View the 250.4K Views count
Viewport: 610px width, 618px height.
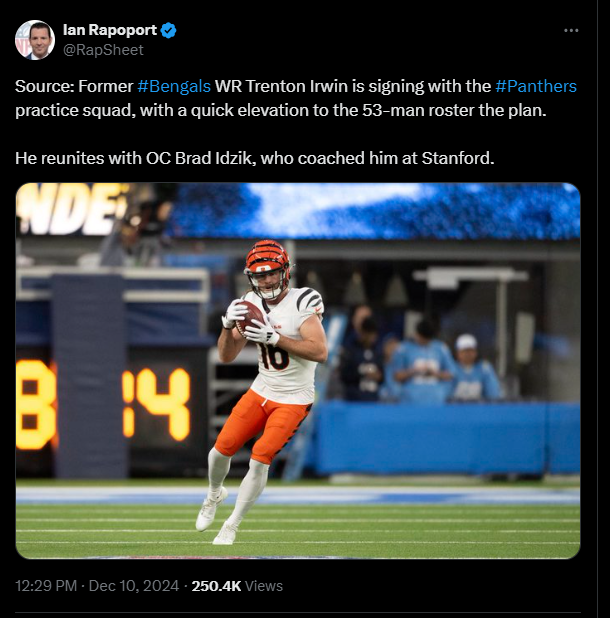(x=237, y=586)
